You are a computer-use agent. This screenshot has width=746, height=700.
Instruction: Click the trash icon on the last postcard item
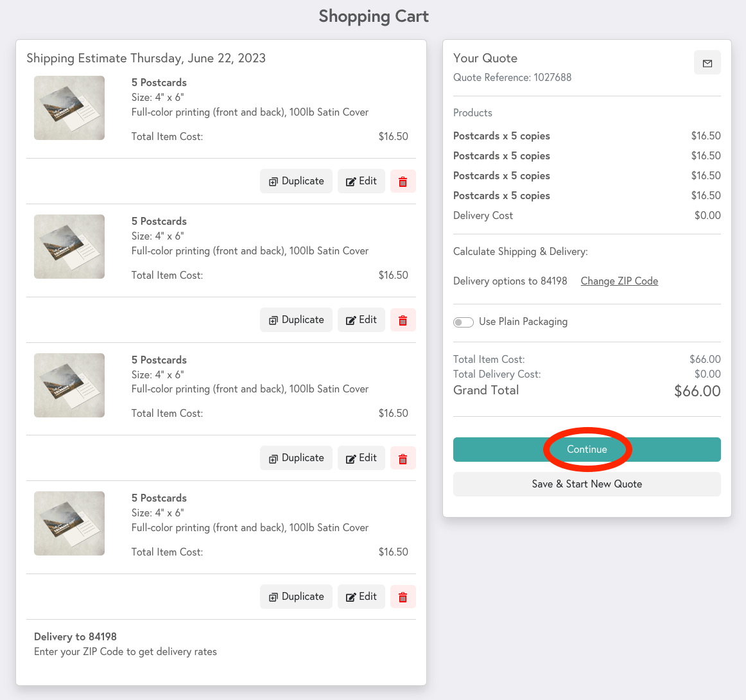(403, 596)
